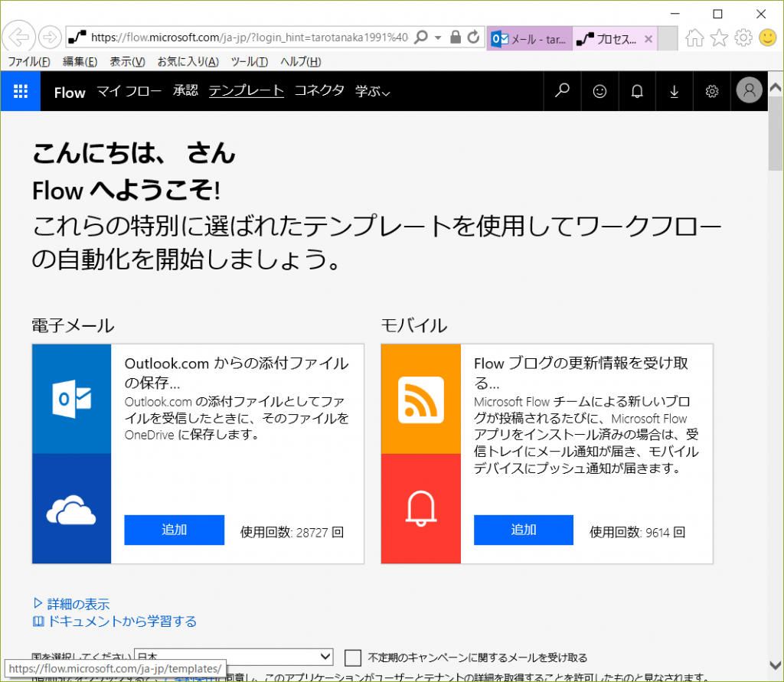This screenshot has height=682, width=784.
Task: Click the browser home icon
Action: point(694,38)
